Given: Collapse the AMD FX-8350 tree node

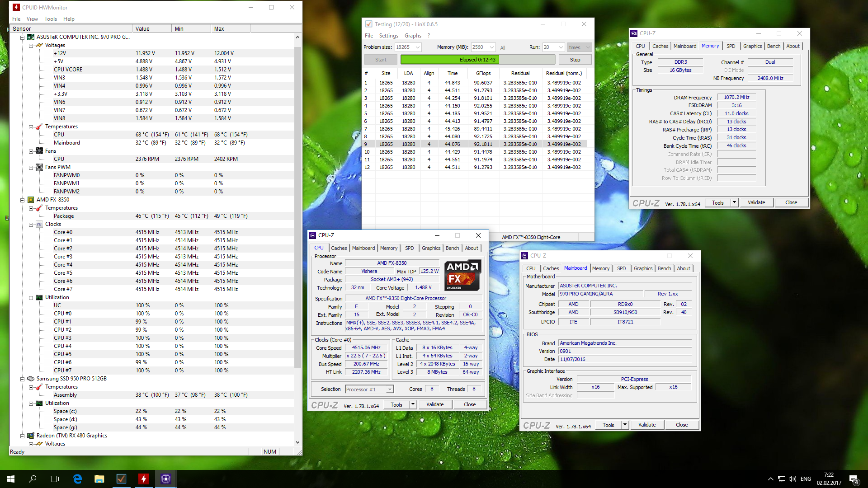Looking at the screenshot, I should pyautogui.click(x=22, y=200).
